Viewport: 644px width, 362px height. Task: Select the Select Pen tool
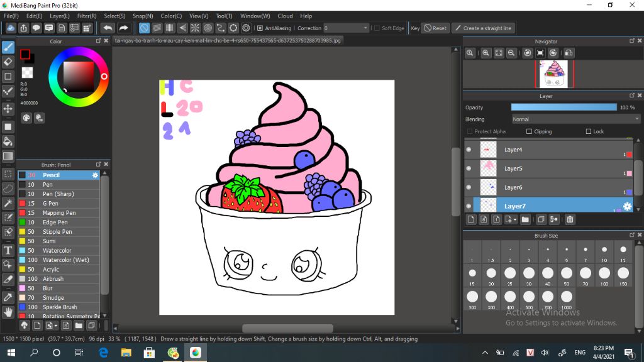(x=8, y=217)
